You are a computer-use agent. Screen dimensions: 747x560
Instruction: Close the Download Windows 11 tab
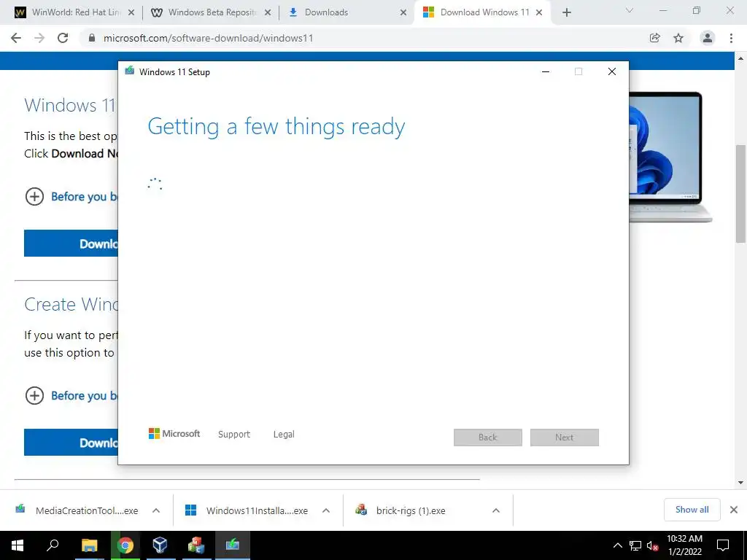[x=539, y=12]
